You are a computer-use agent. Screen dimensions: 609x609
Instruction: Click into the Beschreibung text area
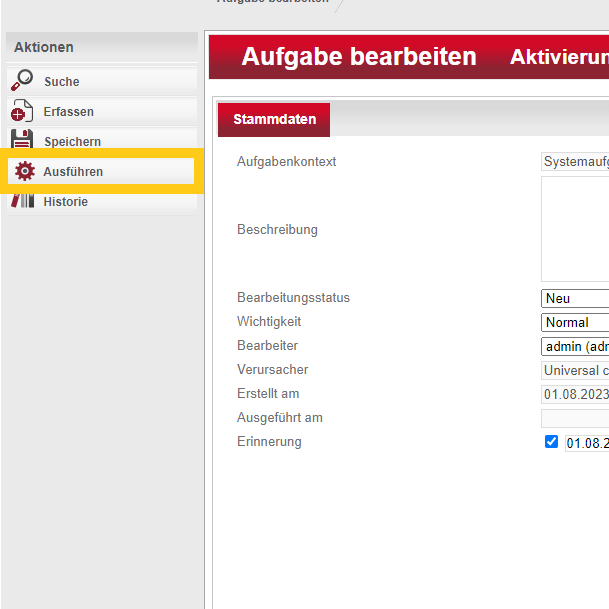[x=575, y=229]
